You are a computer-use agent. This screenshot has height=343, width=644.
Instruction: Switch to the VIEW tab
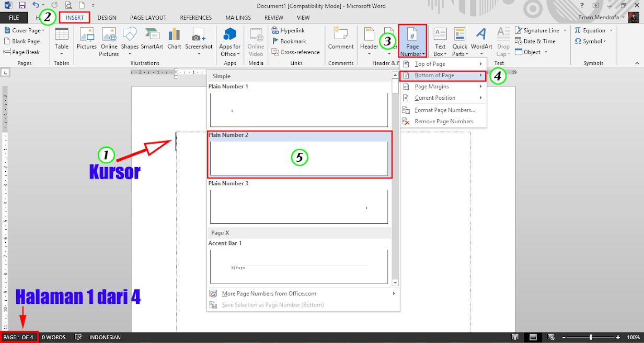tap(304, 18)
